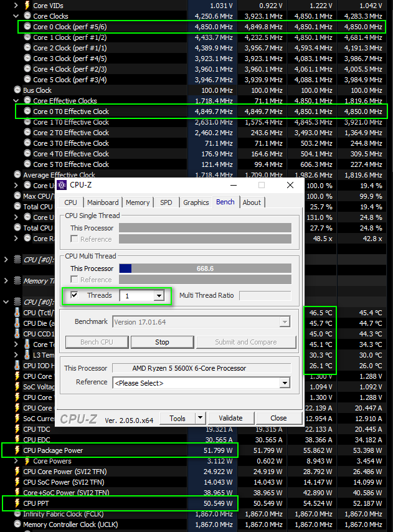Open the Reference processor Please Select dropdown

tap(285, 383)
